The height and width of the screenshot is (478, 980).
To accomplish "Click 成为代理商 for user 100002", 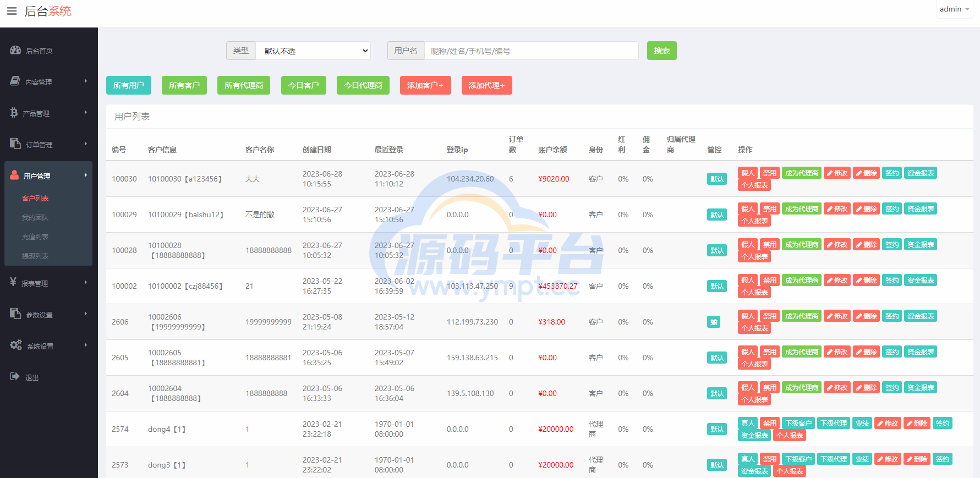I will [x=802, y=280].
